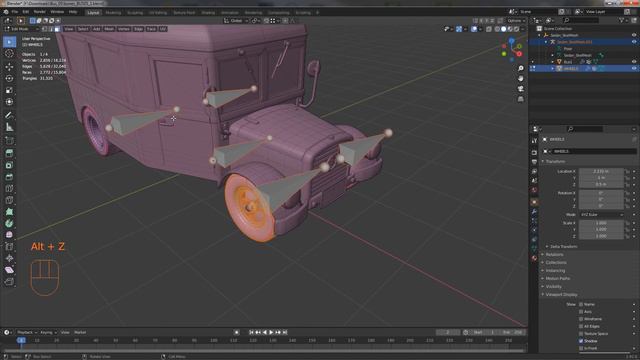Select the Annotate tool
This screenshot has width=640, height=360.
[x=9, y=116]
